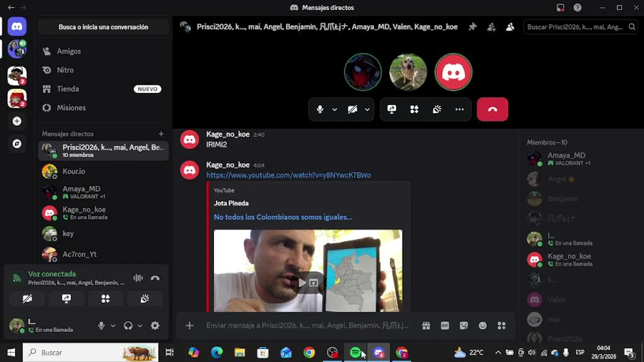Open Misiones in the sidebar
The height and width of the screenshot is (362, 644).
[x=103, y=108]
